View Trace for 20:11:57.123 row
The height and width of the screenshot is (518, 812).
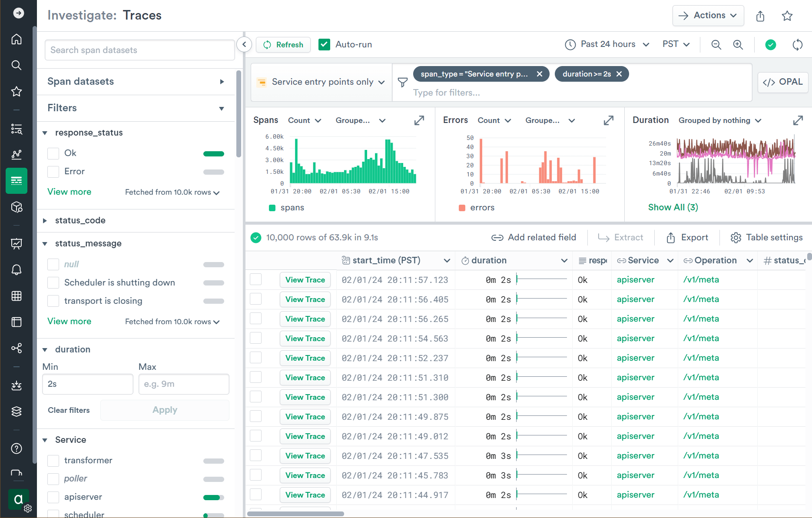(305, 280)
